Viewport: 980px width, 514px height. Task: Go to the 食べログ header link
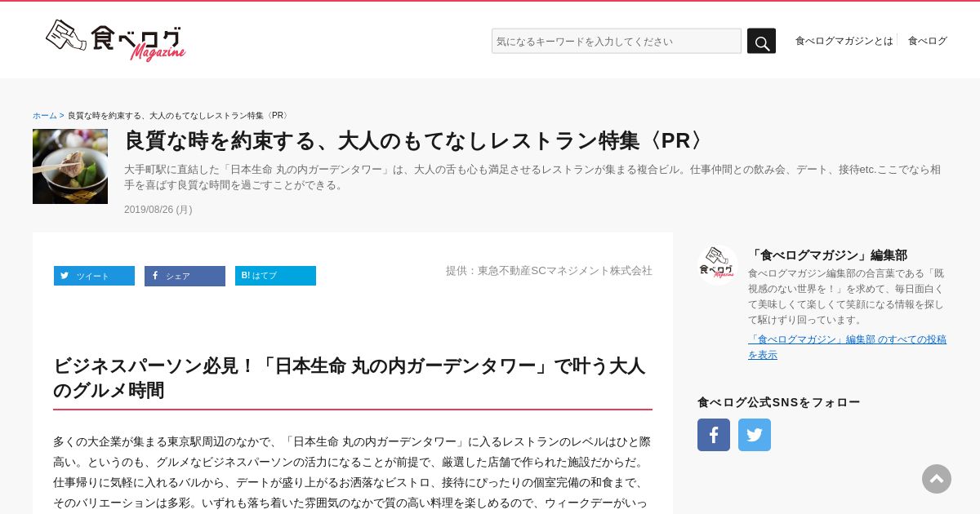coord(928,41)
